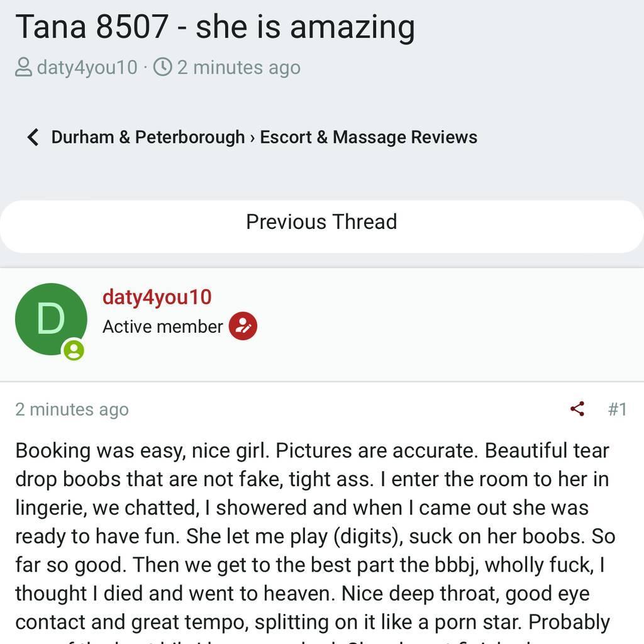Navigate back using the left chevron before breadcrumb
The height and width of the screenshot is (644, 644).
(x=32, y=136)
